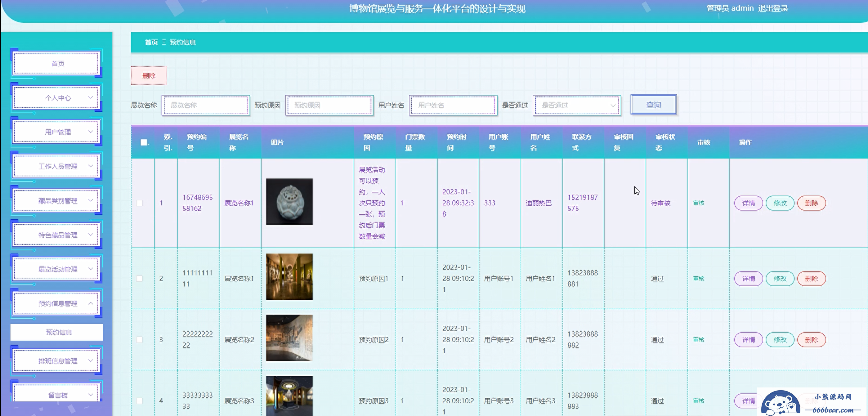Image resolution: width=868 pixels, height=416 pixels.
Task: Click 修改 for the 迪丽热巴 row
Action: [780, 203]
